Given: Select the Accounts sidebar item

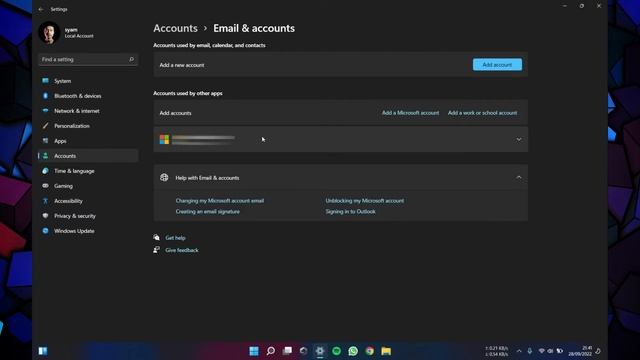Looking at the screenshot, I should pos(88,156).
